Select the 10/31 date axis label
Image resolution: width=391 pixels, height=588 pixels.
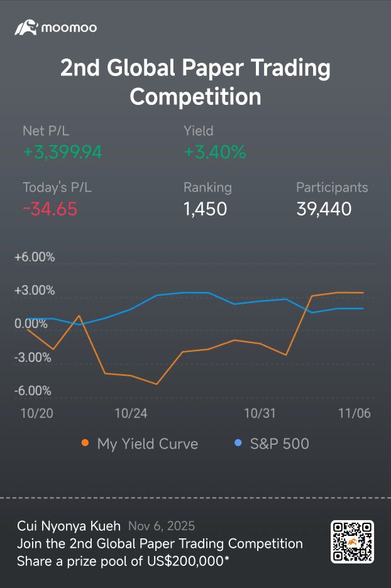260,413
